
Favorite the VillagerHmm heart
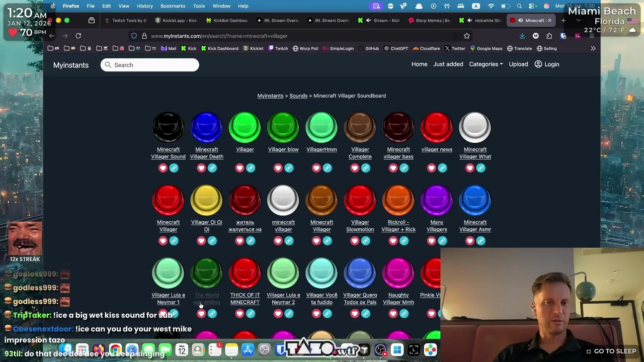click(x=316, y=168)
